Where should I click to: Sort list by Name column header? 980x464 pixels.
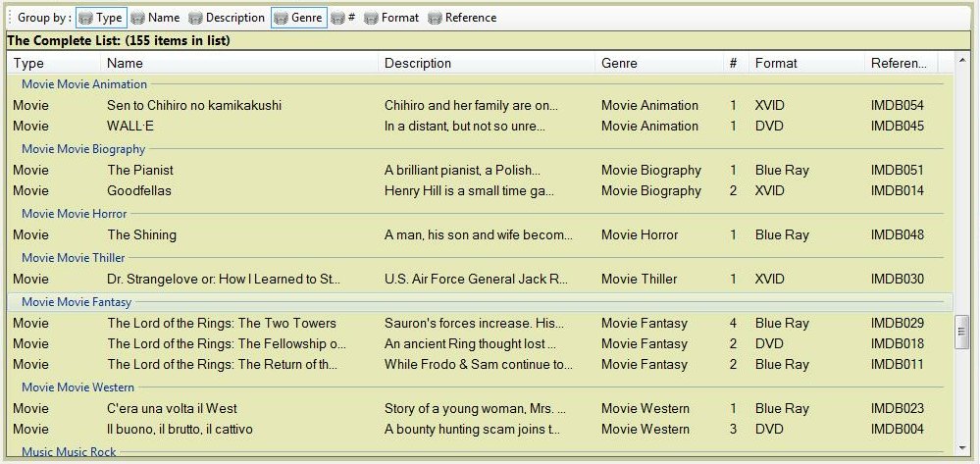point(125,63)
